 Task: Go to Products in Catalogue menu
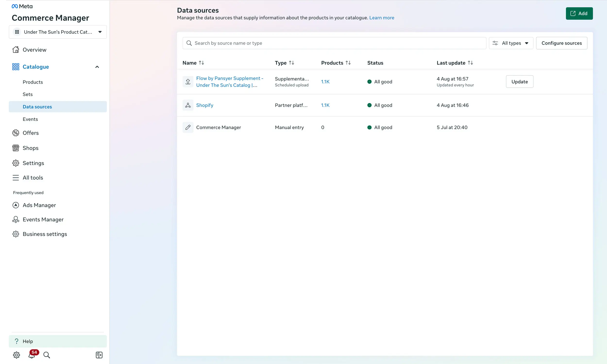(x=33, y=82)
